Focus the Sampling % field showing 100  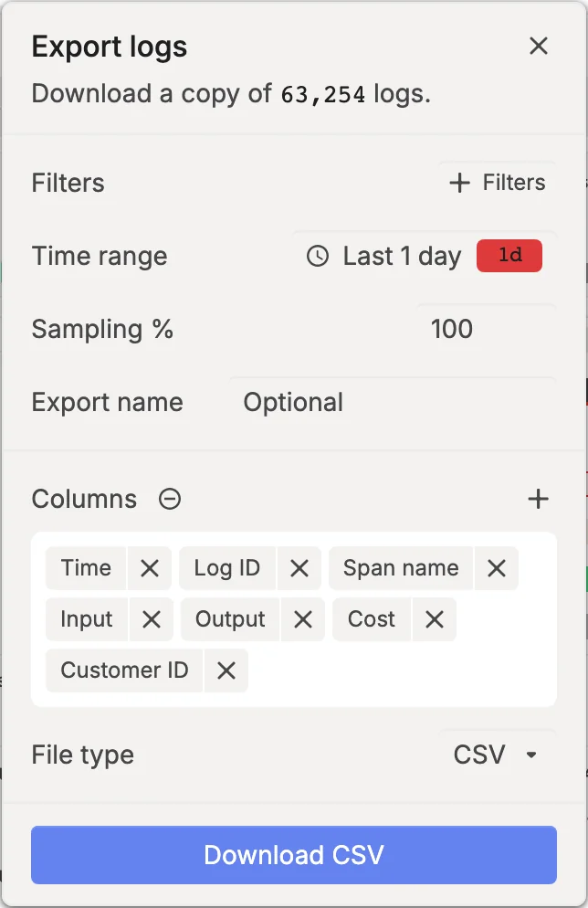pos(486,329)
